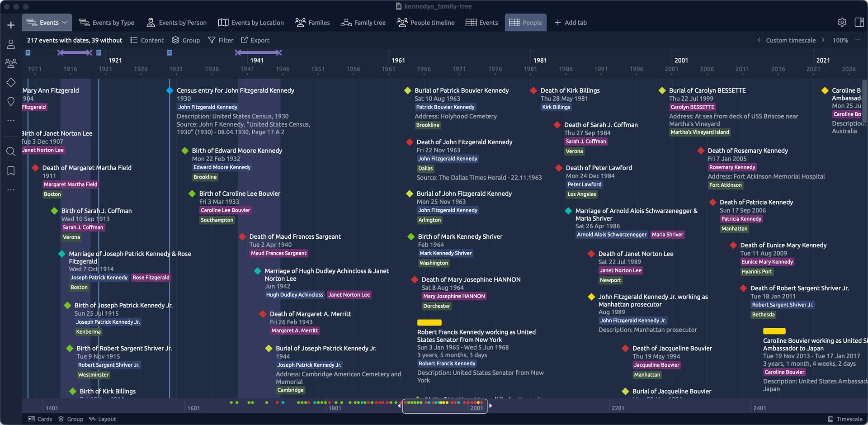The width and height of the screenshot is (868, 425).
Task: Switch to Events by Location tab
Action: tap(251, 23)
